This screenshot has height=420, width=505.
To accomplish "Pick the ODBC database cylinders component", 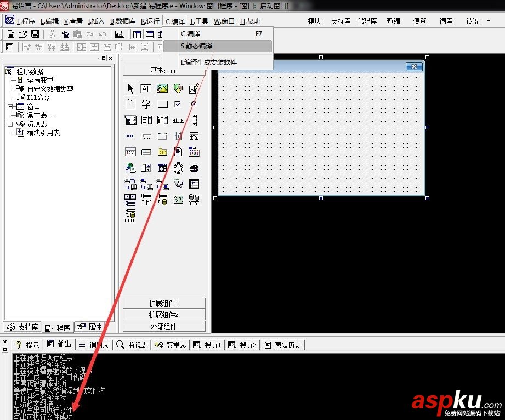I will (194, 200).
